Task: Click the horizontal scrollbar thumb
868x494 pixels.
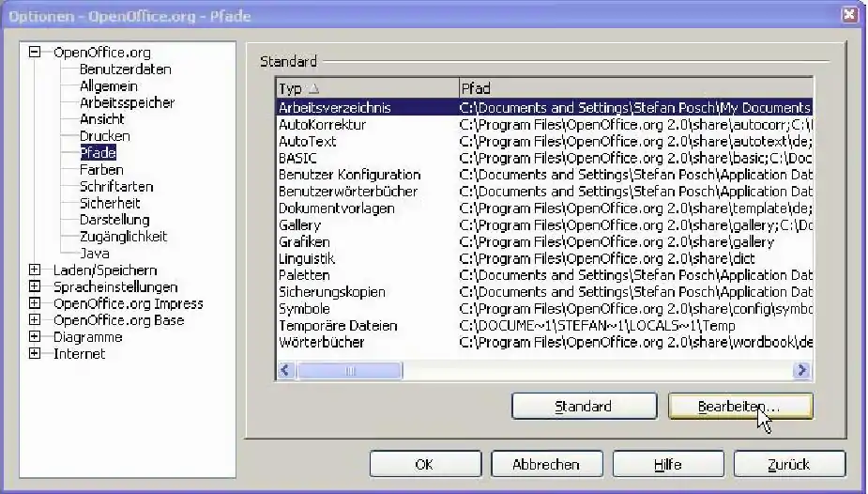Action: coord(349,370)
